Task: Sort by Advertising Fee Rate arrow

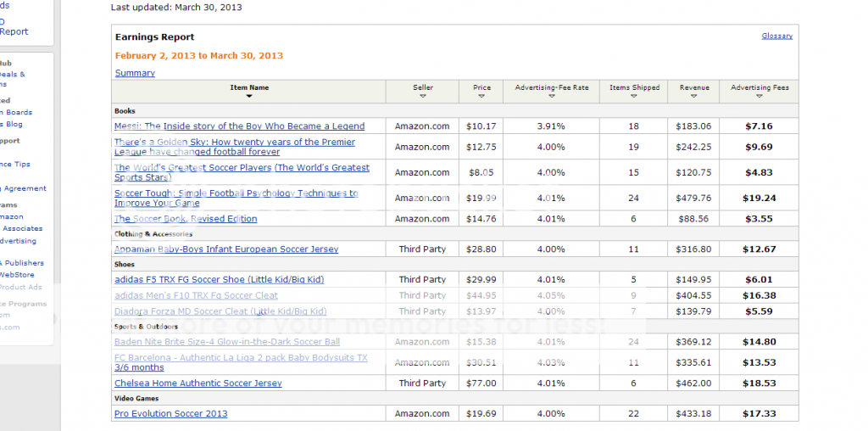Action: tap(551, 97)
